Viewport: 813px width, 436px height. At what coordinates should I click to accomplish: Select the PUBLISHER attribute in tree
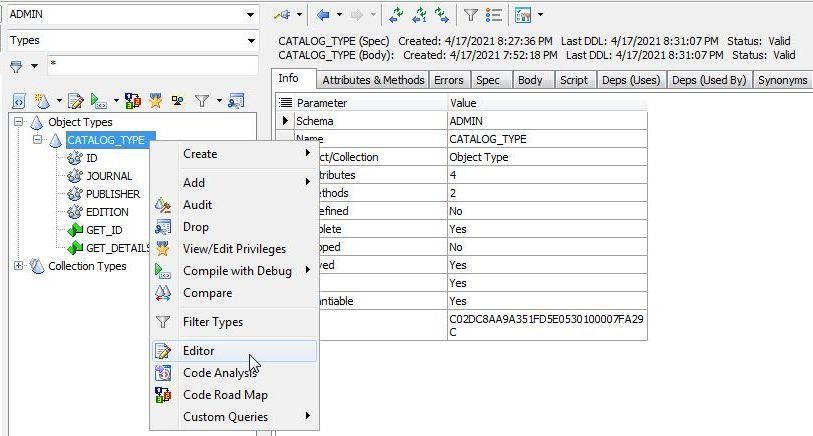tap(112, 194)
